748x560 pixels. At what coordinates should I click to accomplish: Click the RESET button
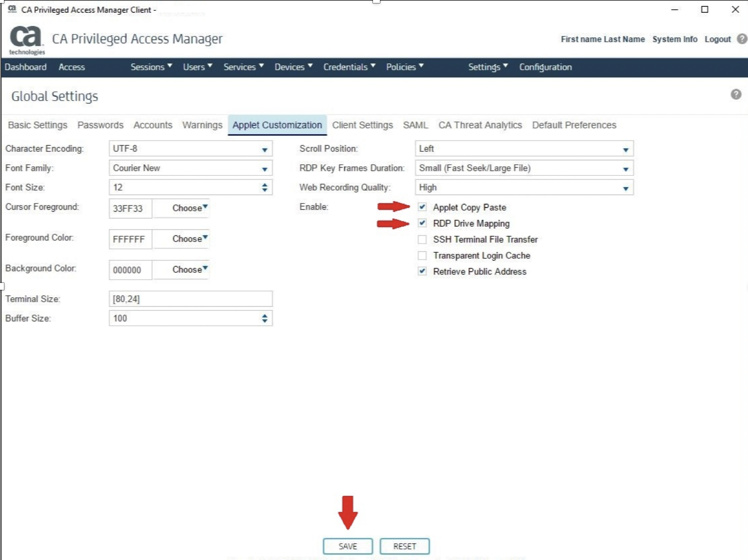[405, 546]
